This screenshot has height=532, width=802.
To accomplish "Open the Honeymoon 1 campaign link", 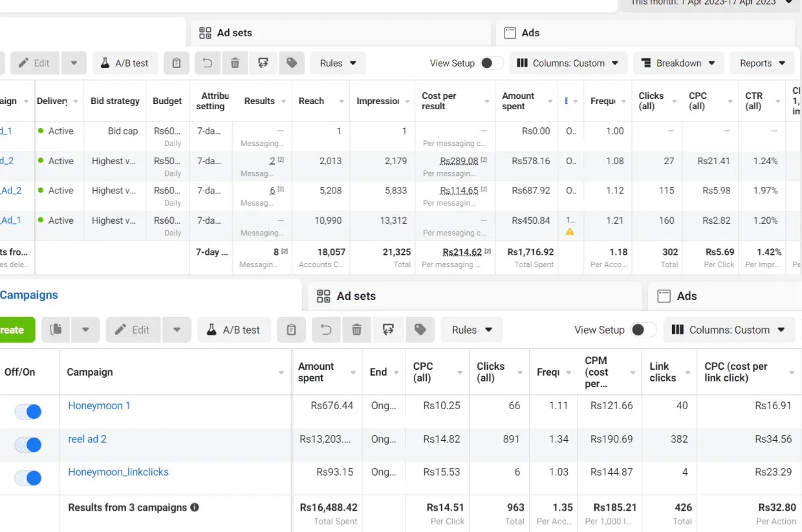I will click(x=99, y=405).
